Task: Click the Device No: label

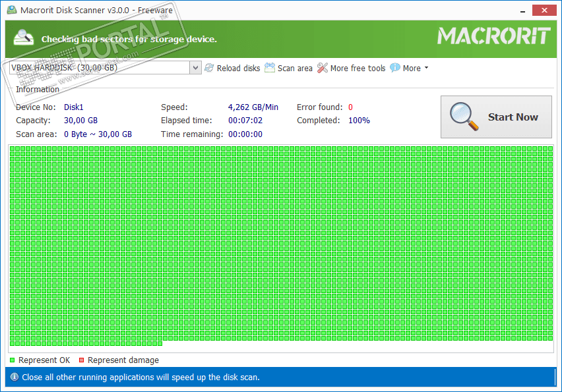Action: pos(36,107)
